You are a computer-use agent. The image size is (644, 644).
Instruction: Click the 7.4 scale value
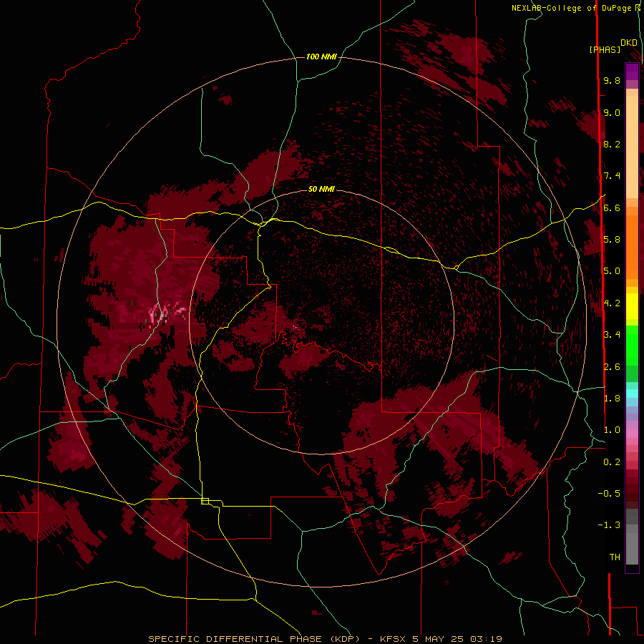612,176
